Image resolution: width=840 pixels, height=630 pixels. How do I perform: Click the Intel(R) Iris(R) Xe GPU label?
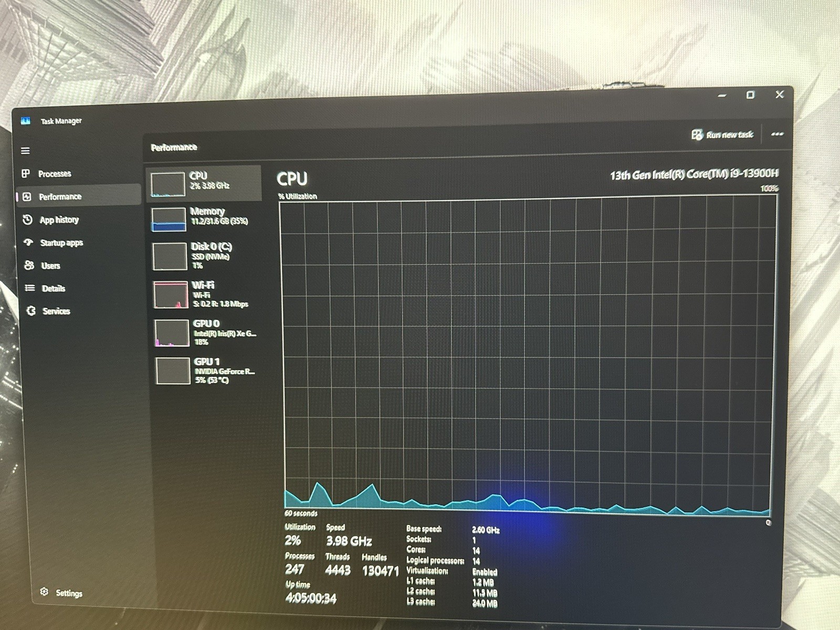(x=225, y=333)
